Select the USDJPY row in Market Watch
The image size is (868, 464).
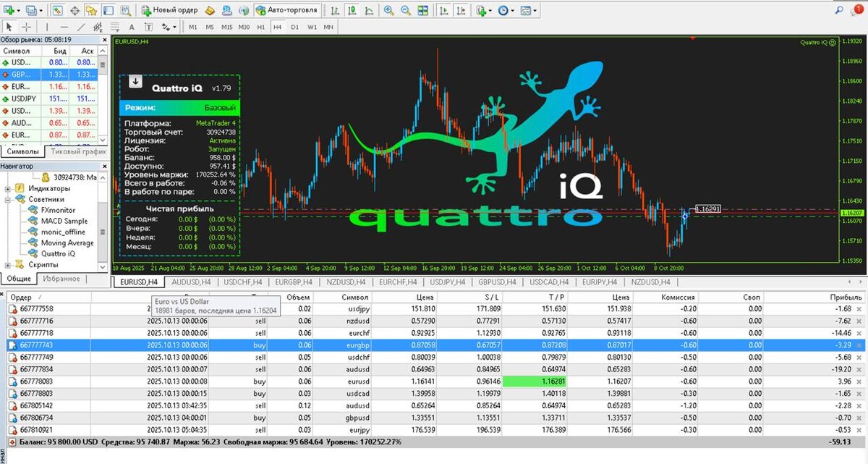[49, 98]
